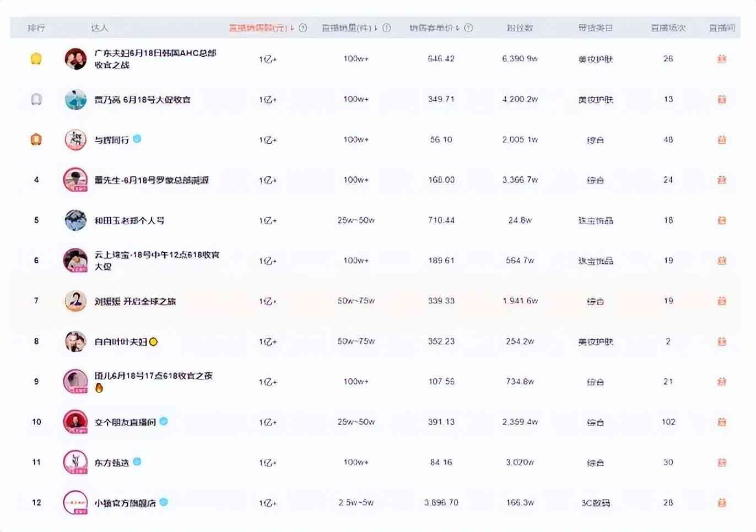756x532 pixels.
Task: Sort by 直播销售额(元) using its arrow
Action: click(x=292, y=28)
